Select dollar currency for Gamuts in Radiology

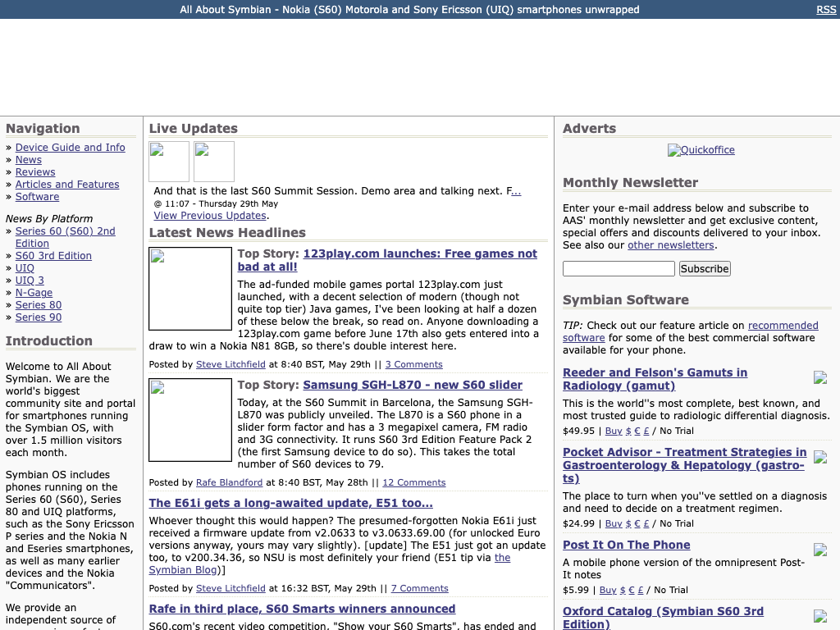tap(628, 431)
